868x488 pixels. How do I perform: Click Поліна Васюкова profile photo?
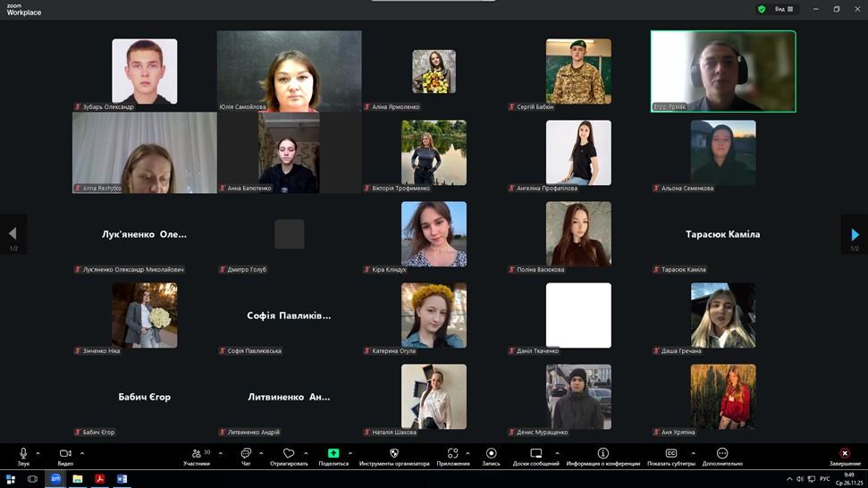pos(578,234)
